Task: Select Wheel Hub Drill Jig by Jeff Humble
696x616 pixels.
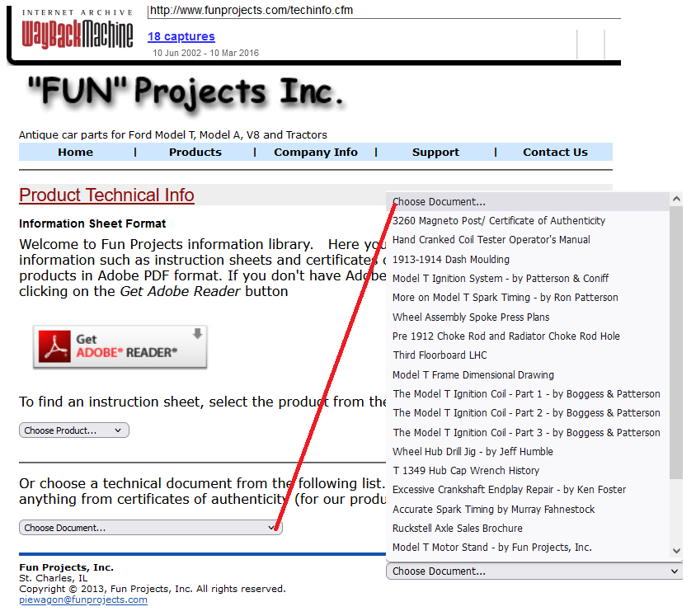Action: coord(473,451)
